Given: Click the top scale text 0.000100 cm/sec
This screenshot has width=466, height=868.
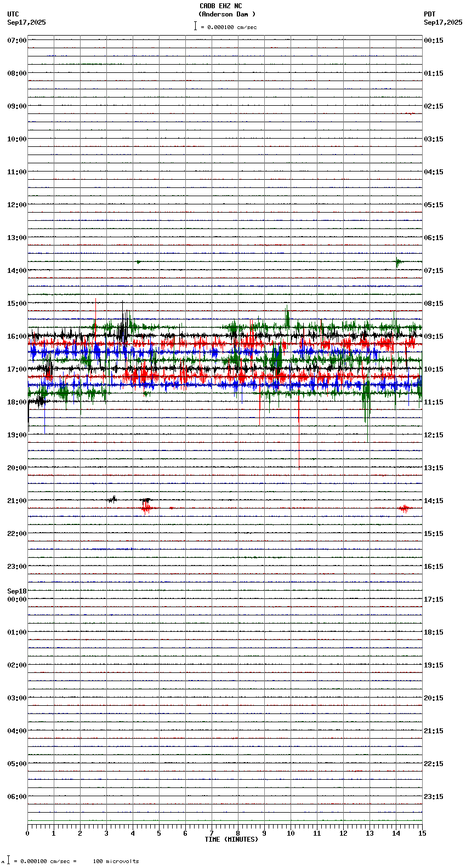Looking at the screenshot, I should (x=232, y=27).
